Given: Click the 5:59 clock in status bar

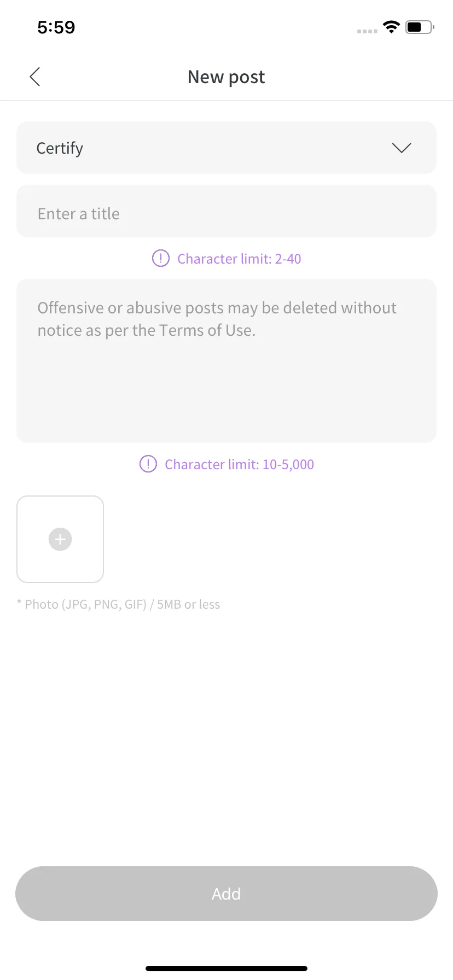Looking at the screenshot, I should tap(56, 27).
